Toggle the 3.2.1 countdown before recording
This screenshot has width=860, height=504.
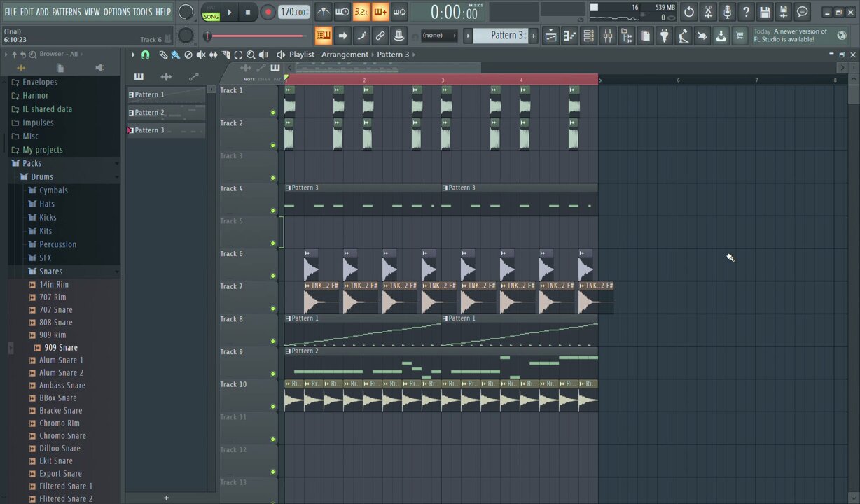[361, 12]
